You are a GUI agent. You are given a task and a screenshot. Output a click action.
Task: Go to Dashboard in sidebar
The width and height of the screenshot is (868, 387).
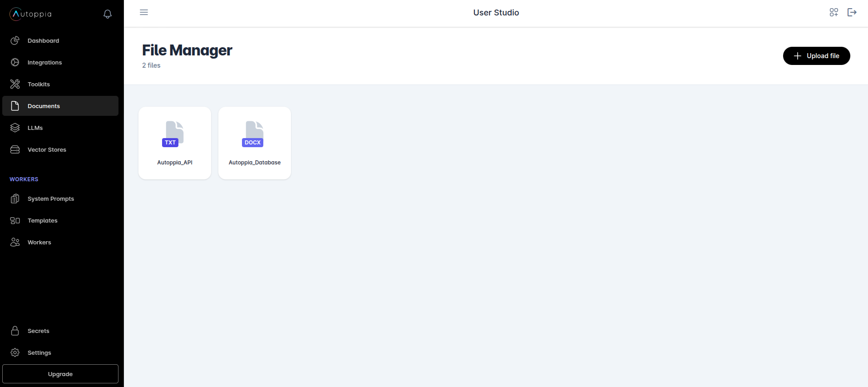click(x=43, y=40)
